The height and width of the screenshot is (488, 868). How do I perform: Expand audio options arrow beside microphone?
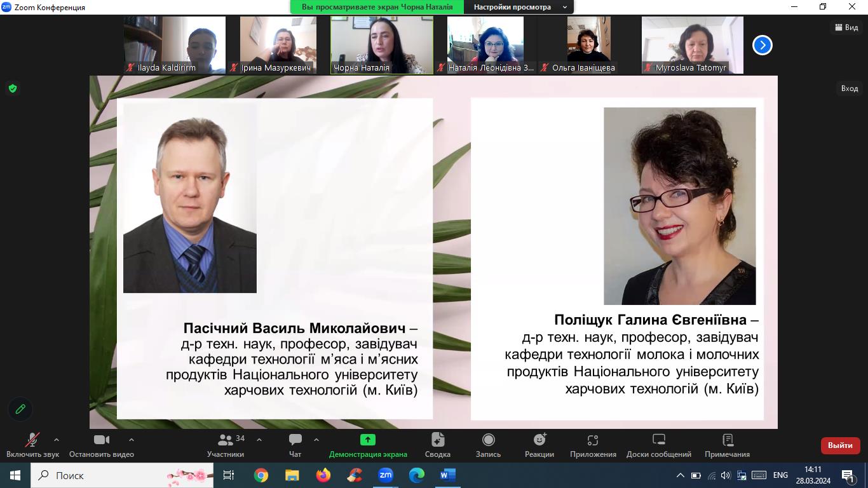pyautogui.click(x=57, y=440)
